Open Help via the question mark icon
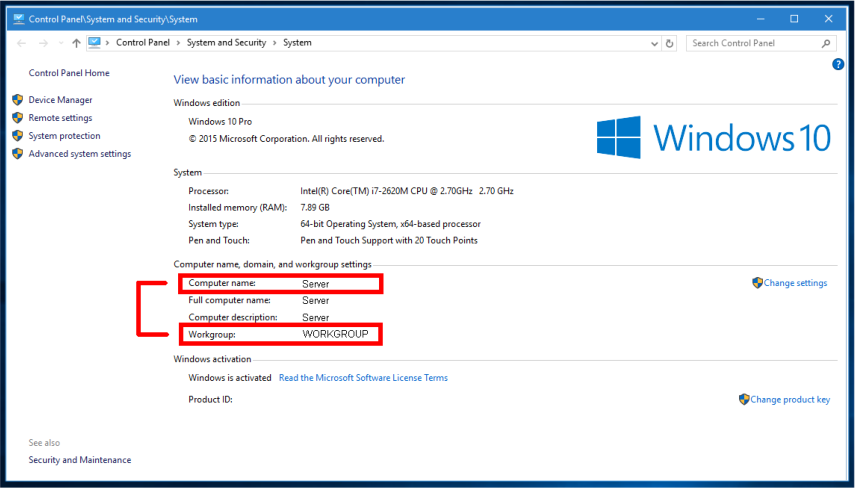 click(838, 64)
